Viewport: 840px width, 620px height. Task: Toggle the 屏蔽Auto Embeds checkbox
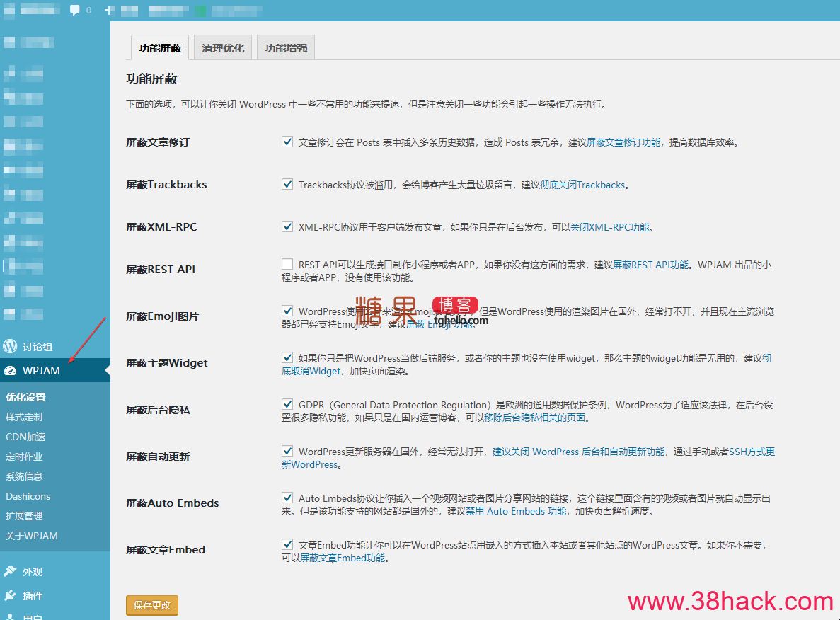pos(287,498)
